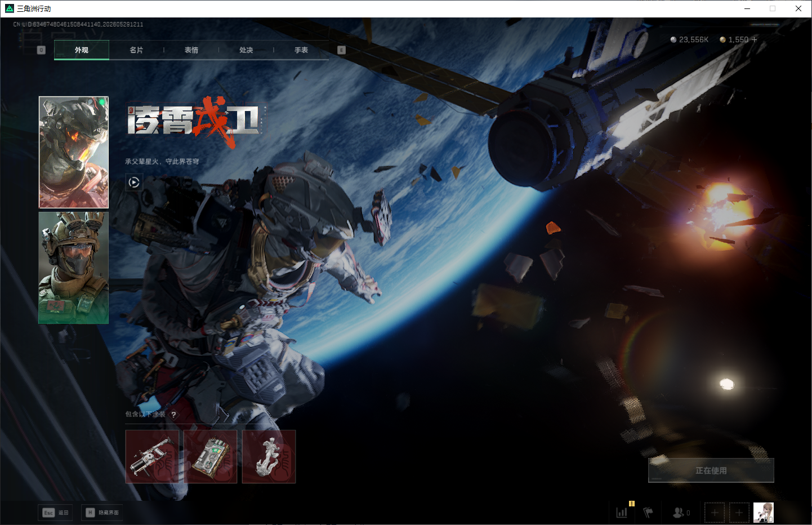
Task: Click the 承父辈星火，守此界苍穹 tagline text
Action: 162,162
